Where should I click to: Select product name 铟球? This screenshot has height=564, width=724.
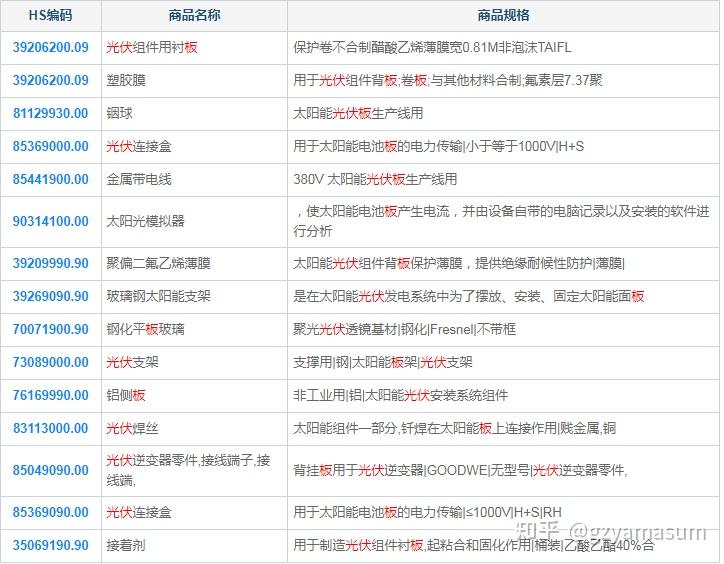(120, 113)
